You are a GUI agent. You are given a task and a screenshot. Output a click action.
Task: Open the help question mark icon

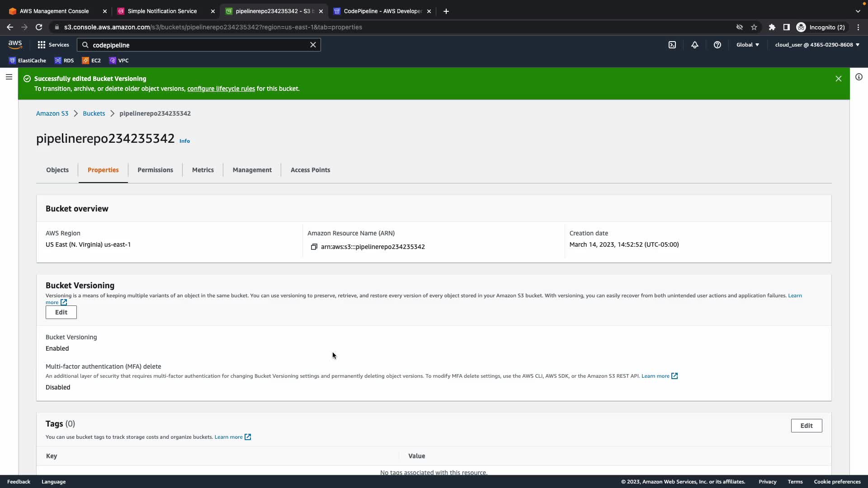tap(717, 45)
